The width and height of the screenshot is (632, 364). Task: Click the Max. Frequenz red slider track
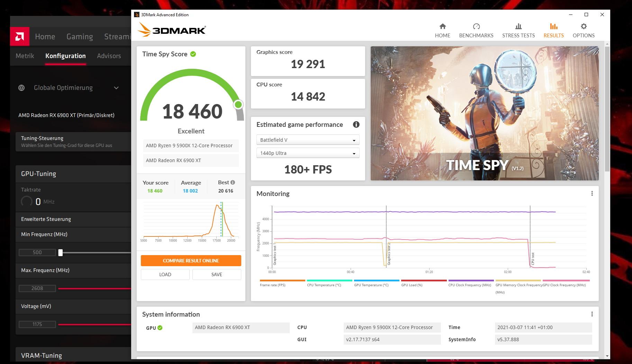click(x=94, y=288)
